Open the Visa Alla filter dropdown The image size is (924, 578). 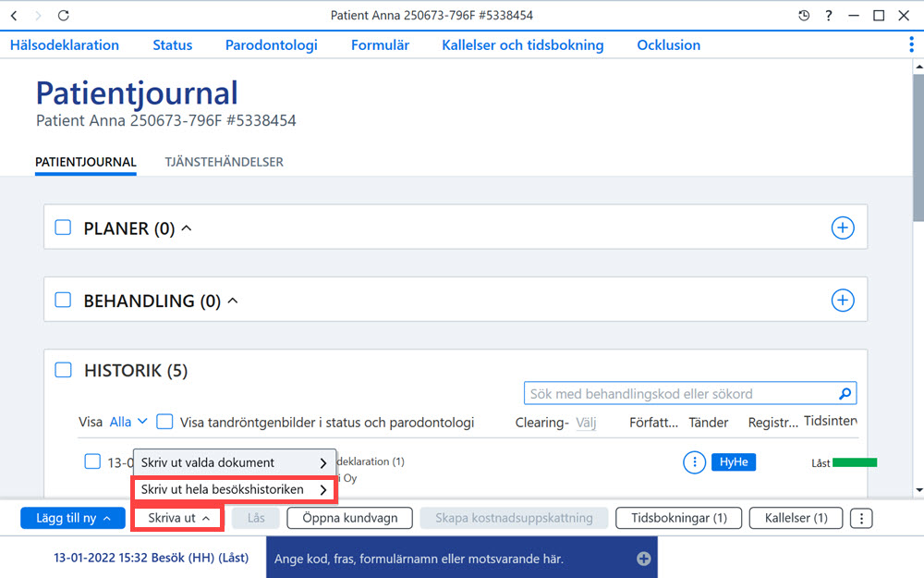pos(128,422)
